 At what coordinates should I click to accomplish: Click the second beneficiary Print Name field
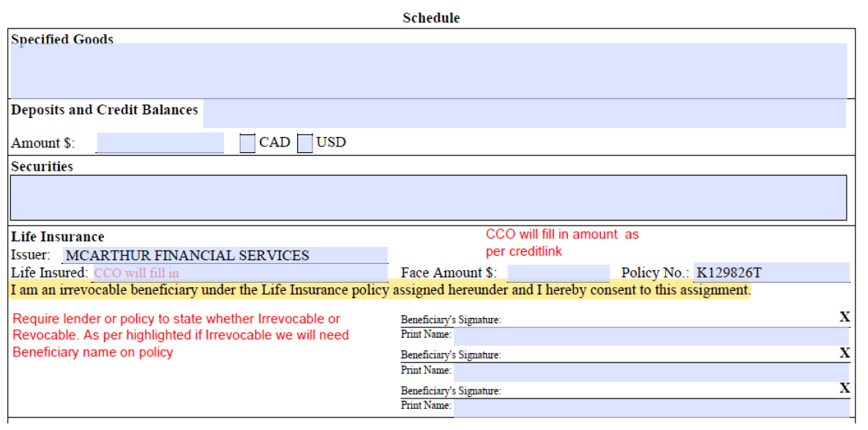point(651,371)
